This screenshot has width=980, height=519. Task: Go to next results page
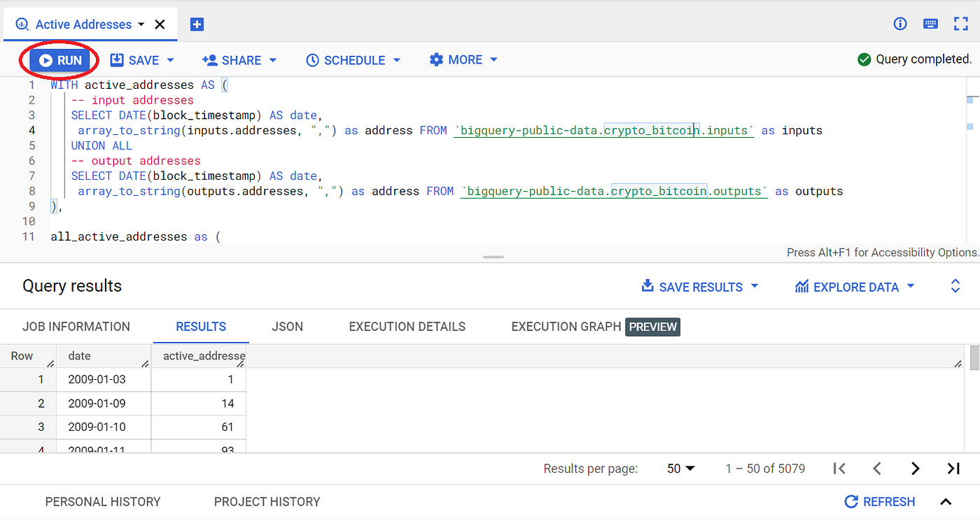tap(915, 469)
